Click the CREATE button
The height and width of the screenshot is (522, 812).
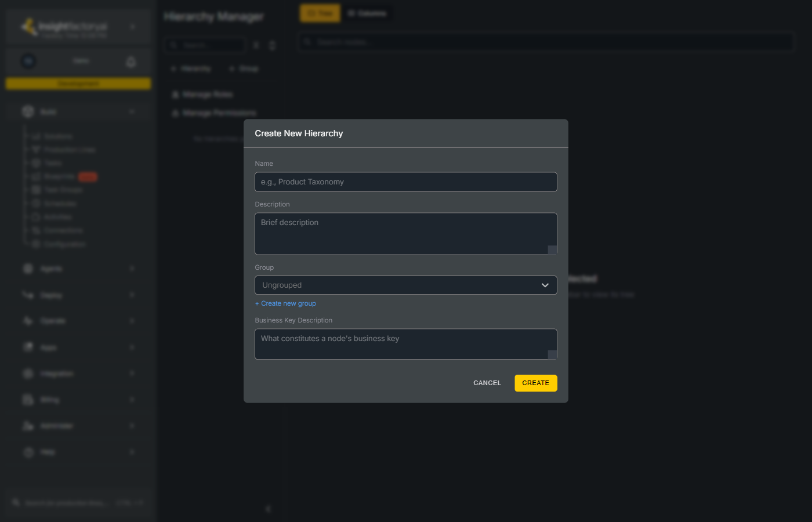535,383
